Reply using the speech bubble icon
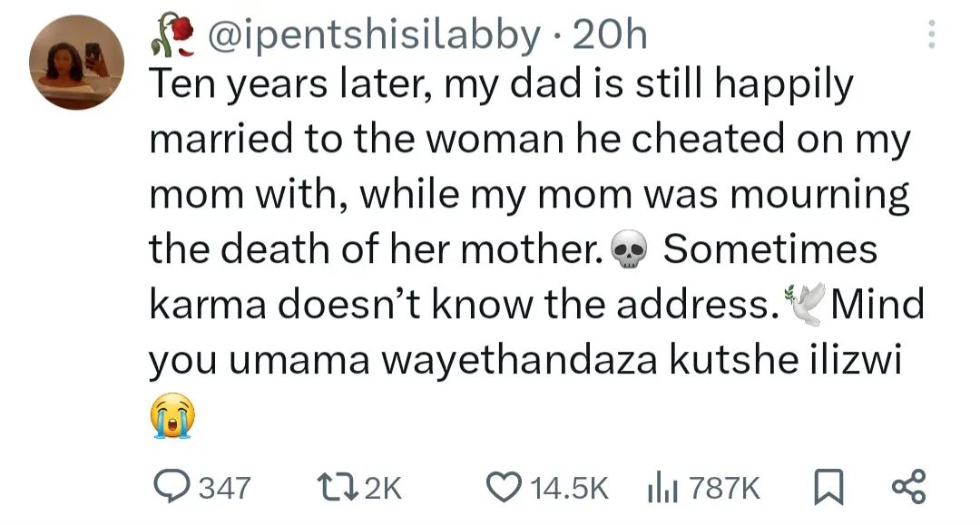The image size is (980, 525). (170, 488)
